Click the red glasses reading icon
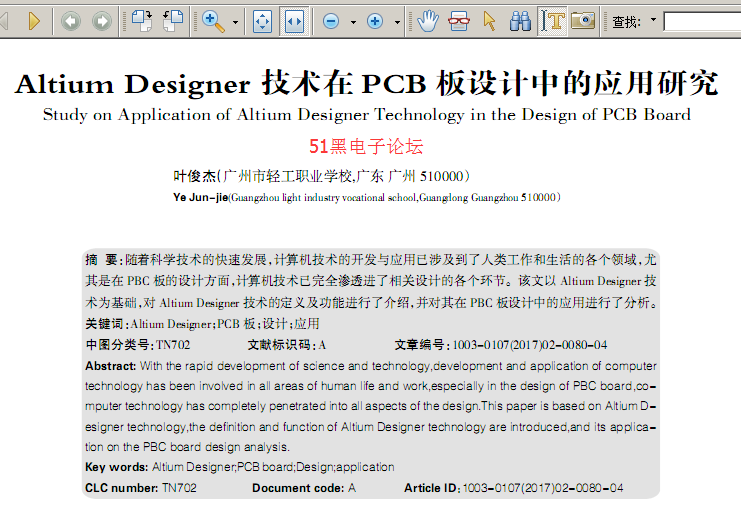The width and height of the screenshot is (741, 524). point(458,21)
